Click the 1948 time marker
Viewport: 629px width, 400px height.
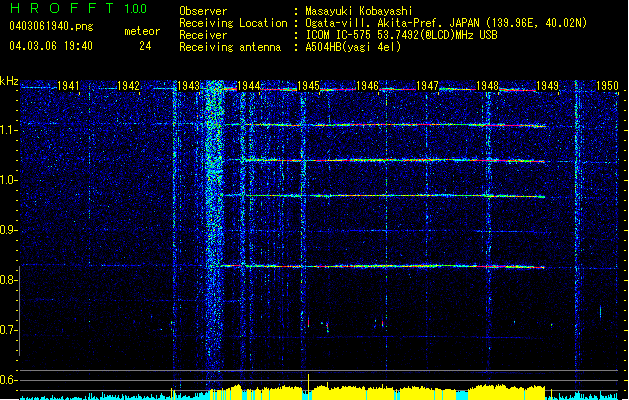click(x=487, y=85)
